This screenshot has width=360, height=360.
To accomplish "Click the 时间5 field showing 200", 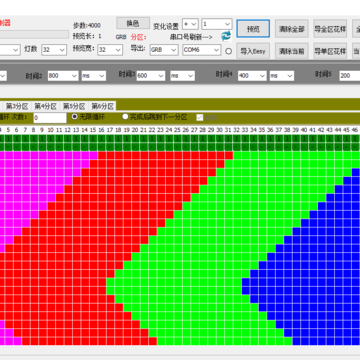I will coord(350,76).
